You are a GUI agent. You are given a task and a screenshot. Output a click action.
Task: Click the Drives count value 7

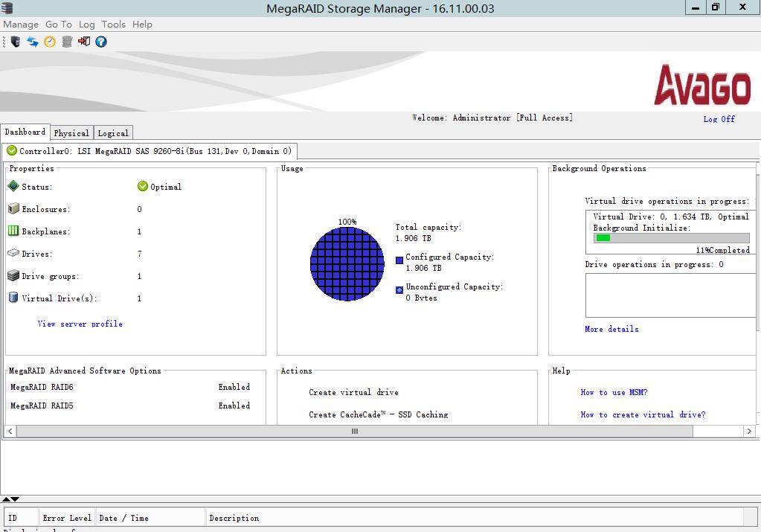click(139, 254)
